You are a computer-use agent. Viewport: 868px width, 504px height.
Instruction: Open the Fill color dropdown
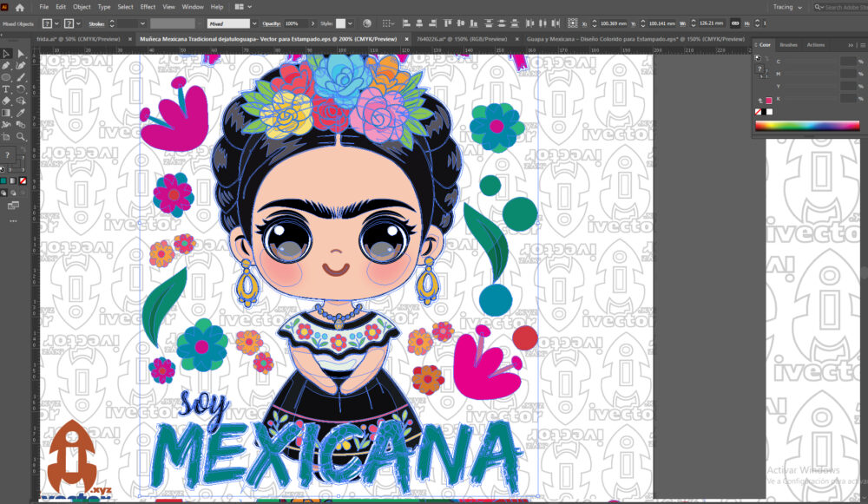tap(57, 23)
